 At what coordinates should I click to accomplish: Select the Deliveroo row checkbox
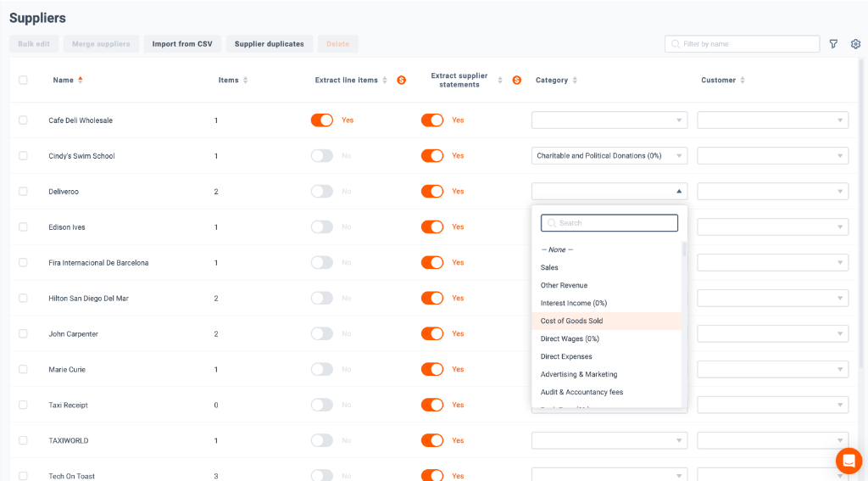(x=23, y=191)
